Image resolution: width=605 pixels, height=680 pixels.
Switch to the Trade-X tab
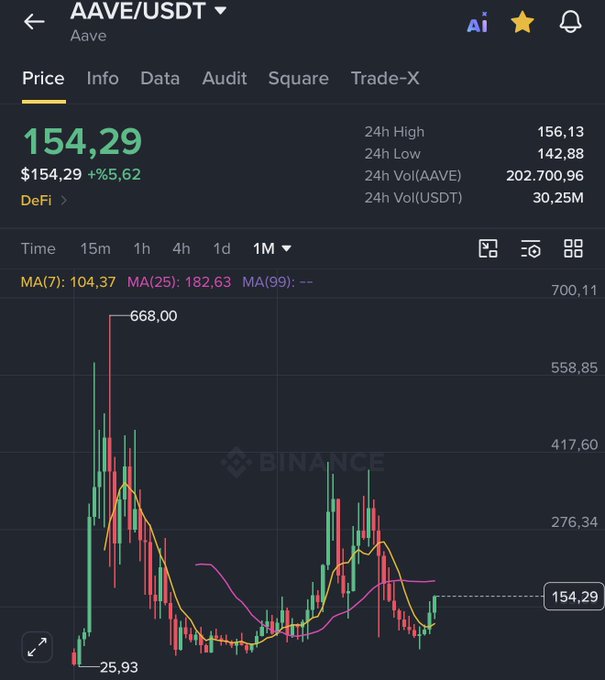385,78
